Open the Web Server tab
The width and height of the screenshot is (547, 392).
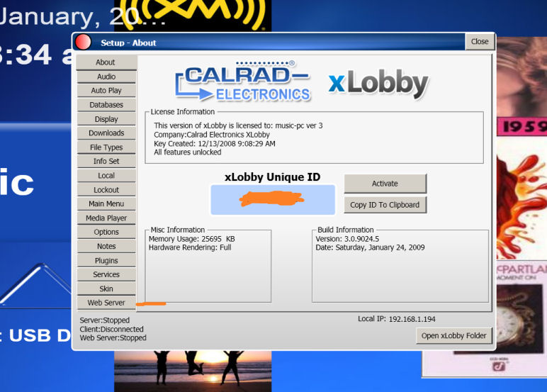pos(106,303)
